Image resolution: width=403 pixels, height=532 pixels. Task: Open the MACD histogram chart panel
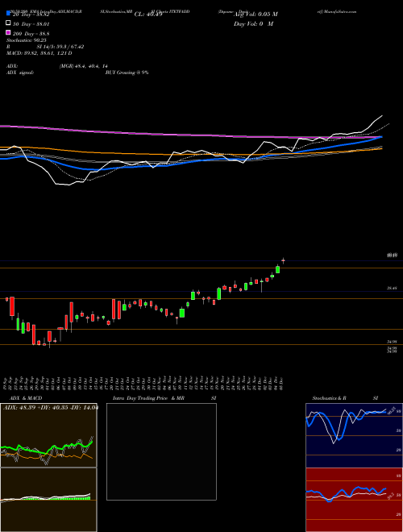click(x=48, y=500)
